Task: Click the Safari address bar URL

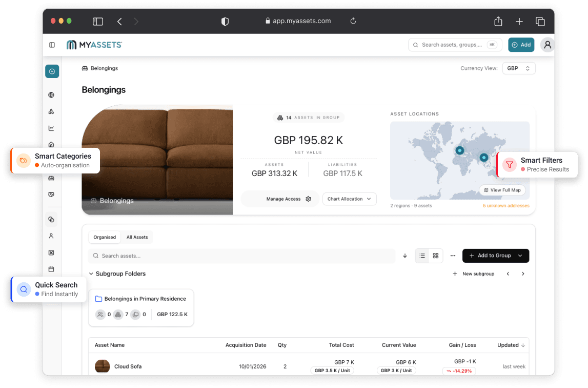Action: point(298,21)
